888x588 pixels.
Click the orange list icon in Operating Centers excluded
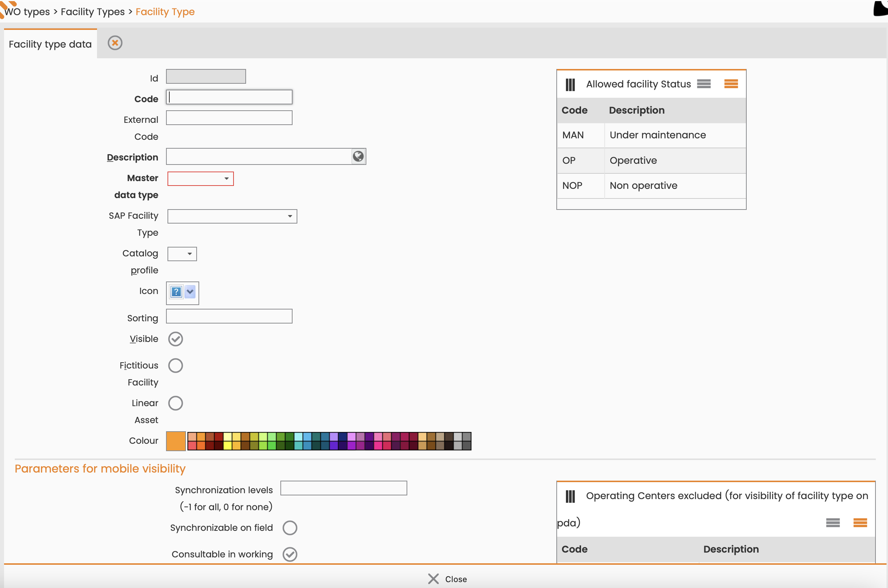pyautogui.click(x=860, y=522)
